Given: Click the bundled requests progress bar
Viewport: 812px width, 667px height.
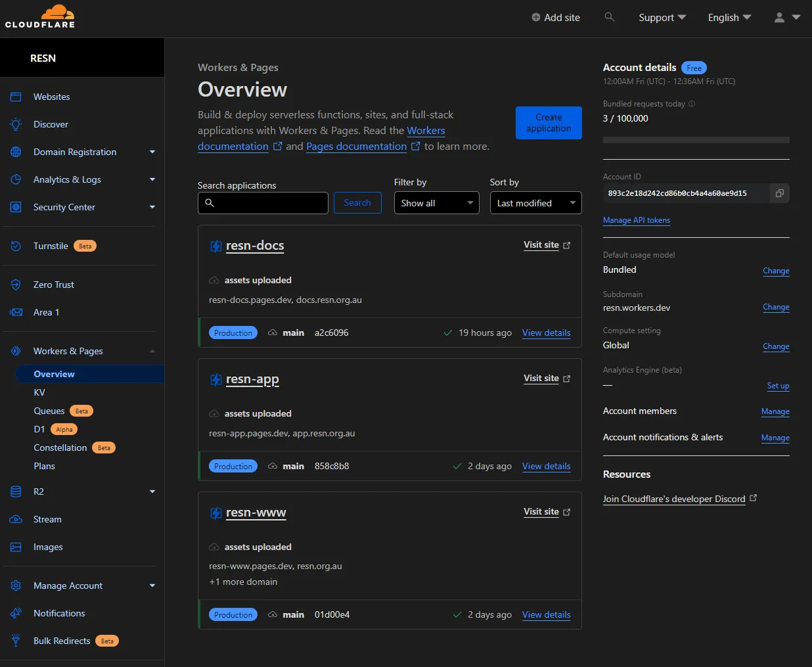Looking at the screenshot, I should click(696, 139).
